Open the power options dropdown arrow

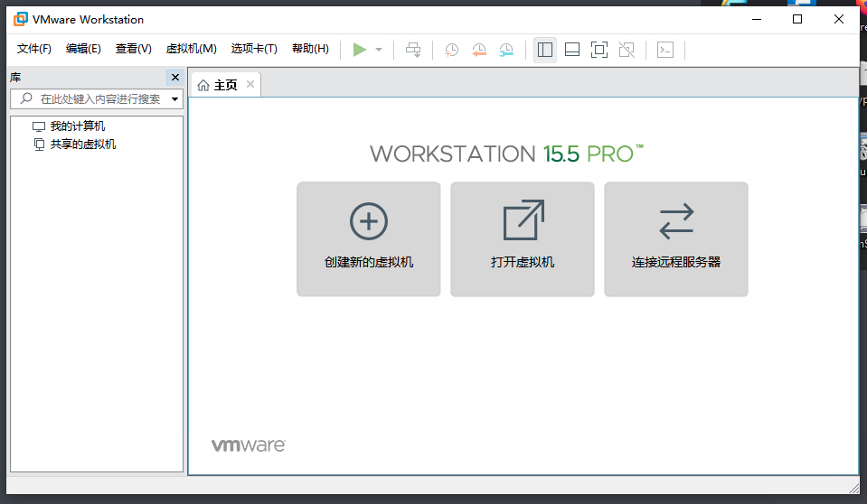(x=379, y=50)
